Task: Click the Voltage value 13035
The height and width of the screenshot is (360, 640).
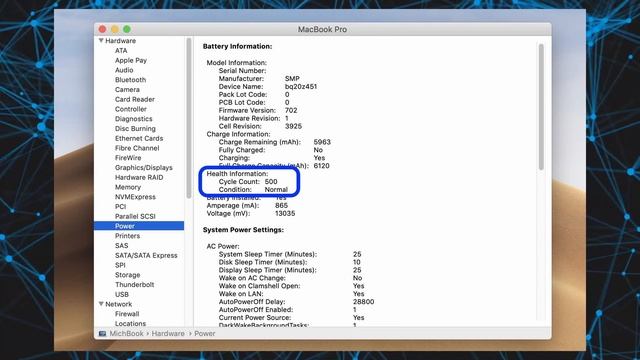Action: click(x=285, y=213)
